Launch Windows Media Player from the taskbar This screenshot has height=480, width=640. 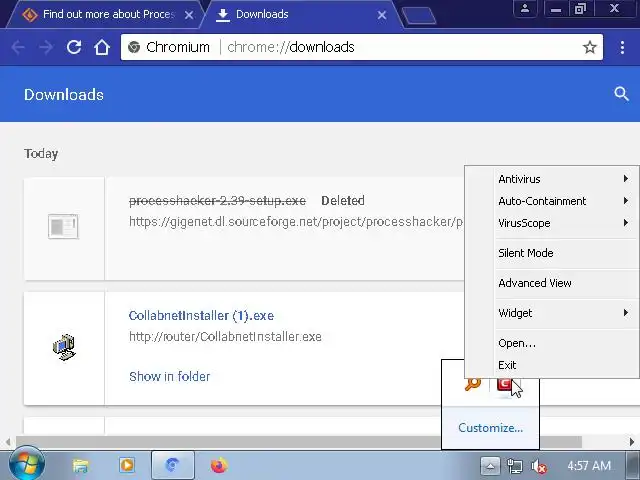(127, 465)
